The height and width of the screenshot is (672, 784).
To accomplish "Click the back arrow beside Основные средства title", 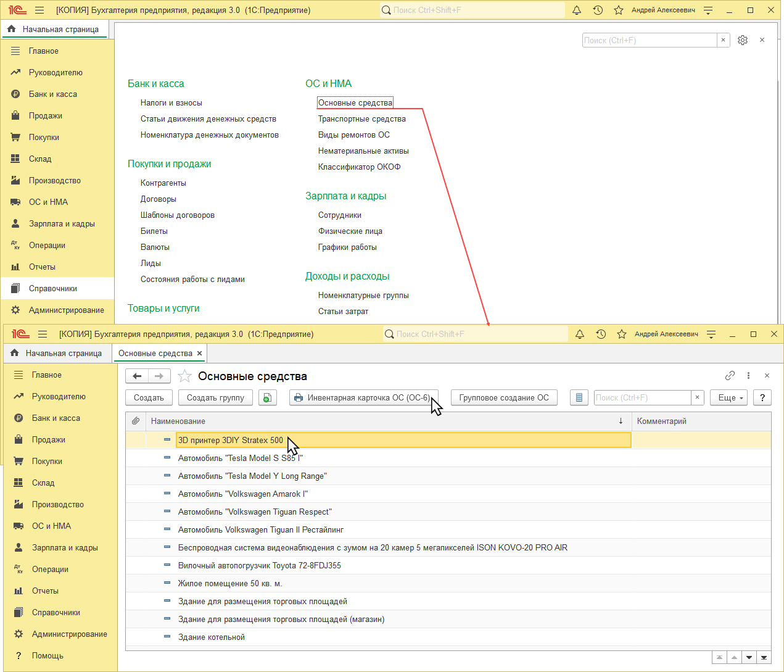I will click(x=137, y=376).
